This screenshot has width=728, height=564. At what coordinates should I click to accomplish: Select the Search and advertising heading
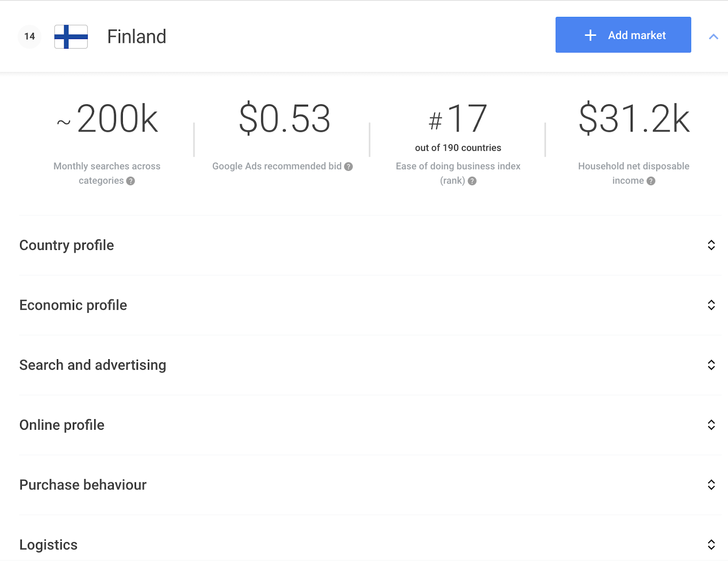tap(93, 365)
